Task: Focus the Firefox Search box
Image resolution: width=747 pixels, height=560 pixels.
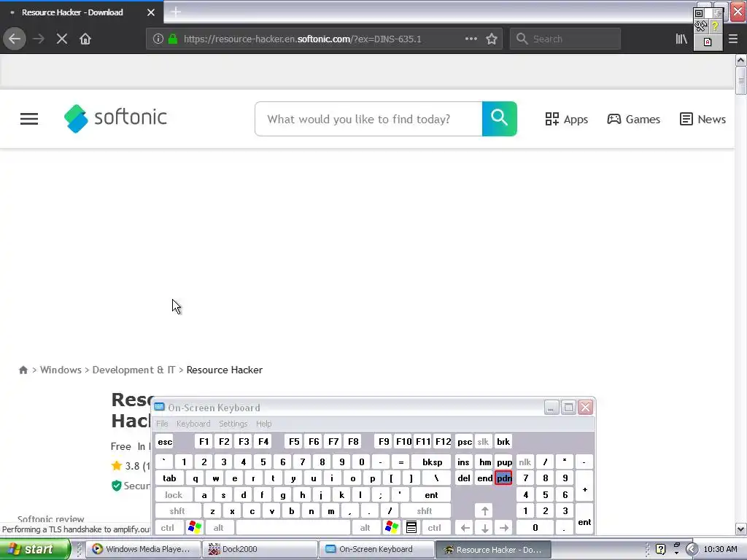Action: [565, 39]
